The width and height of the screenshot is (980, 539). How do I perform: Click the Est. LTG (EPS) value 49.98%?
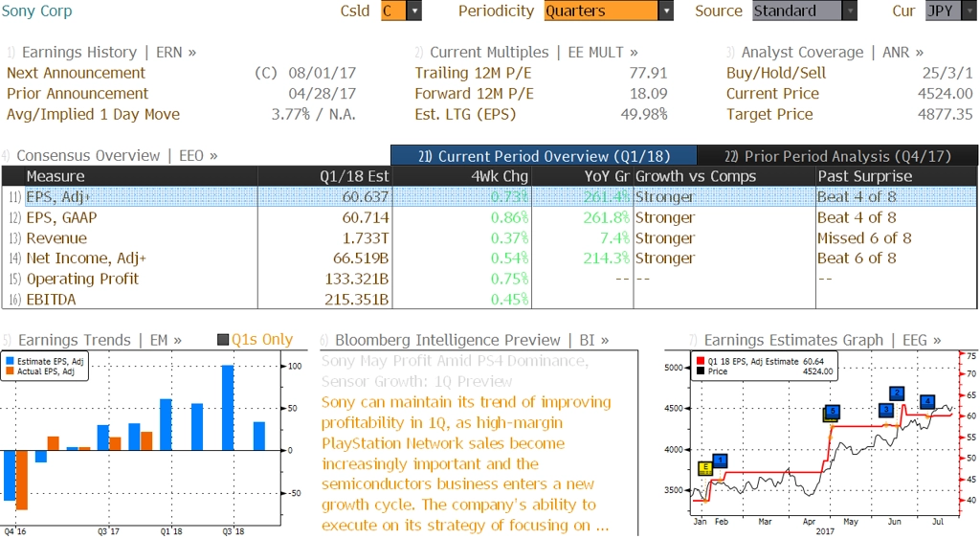click(644, 115)
